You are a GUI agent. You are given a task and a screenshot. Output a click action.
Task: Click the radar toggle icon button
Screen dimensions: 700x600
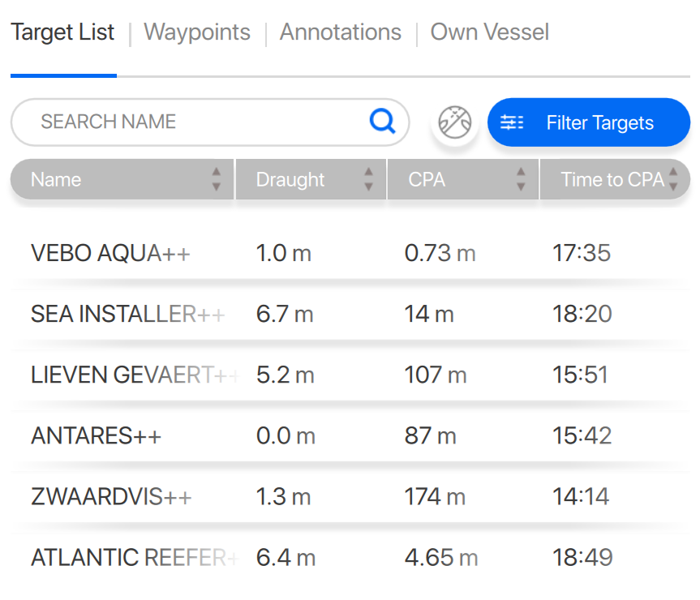pos(454,122)
